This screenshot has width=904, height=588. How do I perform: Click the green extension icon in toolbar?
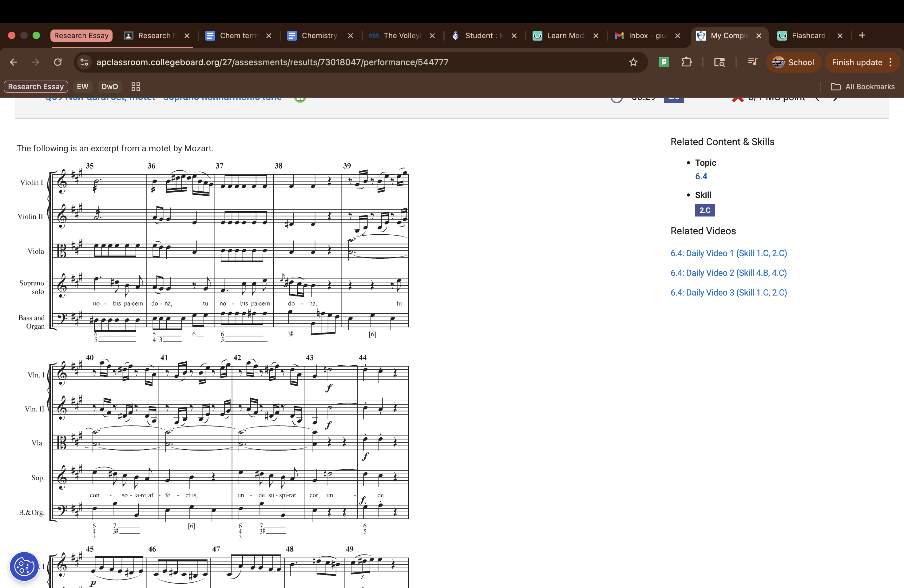tap(664, 62)
